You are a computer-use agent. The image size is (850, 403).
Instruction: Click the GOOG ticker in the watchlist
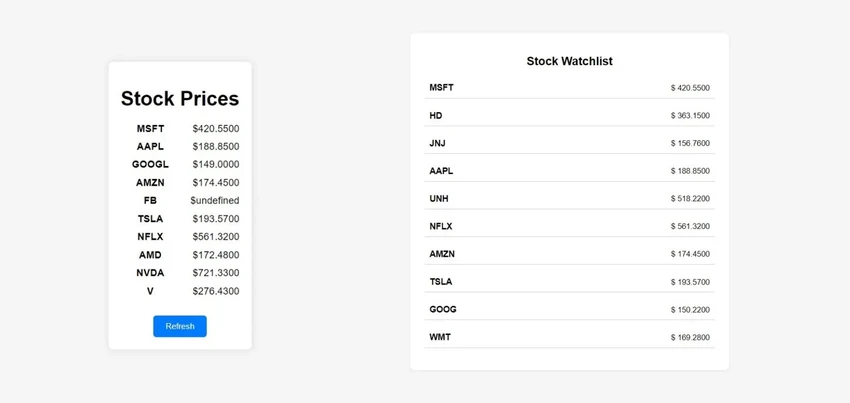[443, 309]
